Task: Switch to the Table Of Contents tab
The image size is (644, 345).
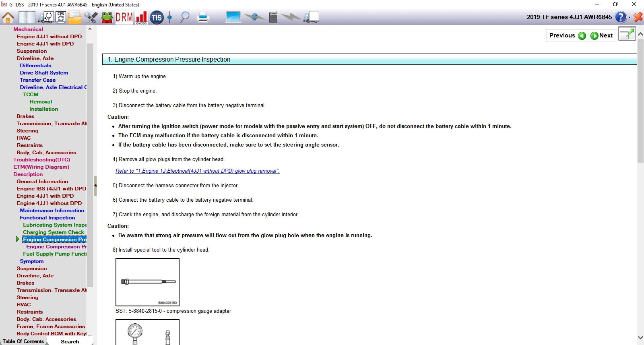Action: pos(23,341)
